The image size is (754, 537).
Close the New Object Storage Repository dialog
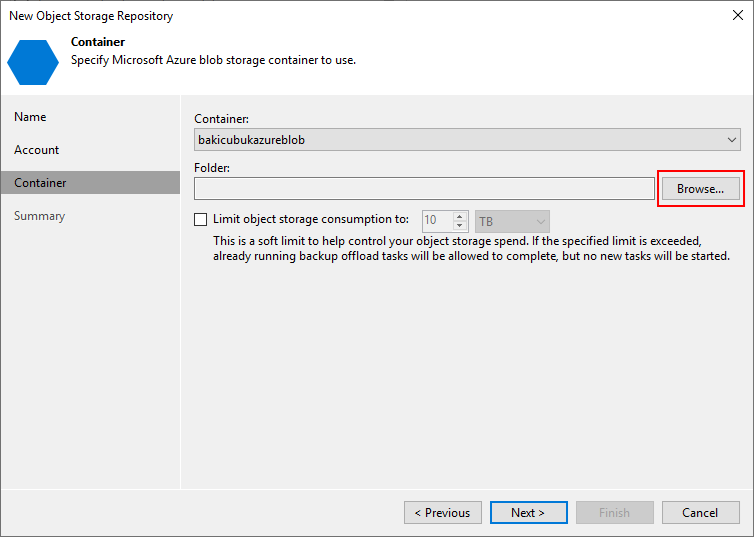[x=737, y=16]
